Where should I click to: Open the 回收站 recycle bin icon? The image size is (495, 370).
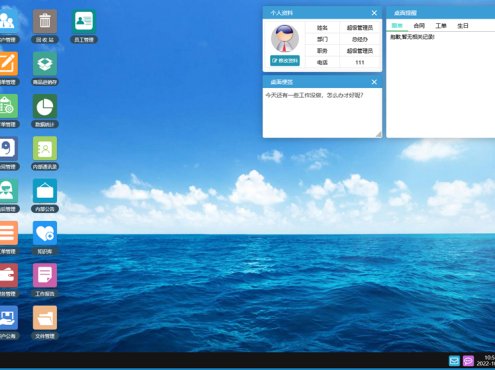45,22
